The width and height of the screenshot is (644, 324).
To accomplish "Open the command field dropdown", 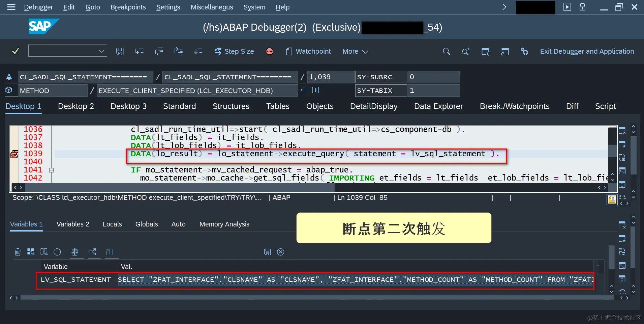I will coord(101,51).
